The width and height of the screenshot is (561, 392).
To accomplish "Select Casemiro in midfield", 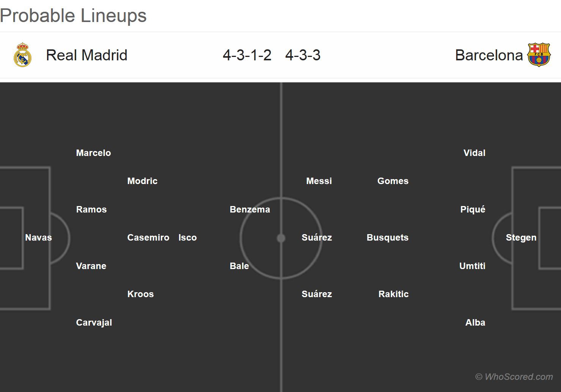I will tap(148, 238).
